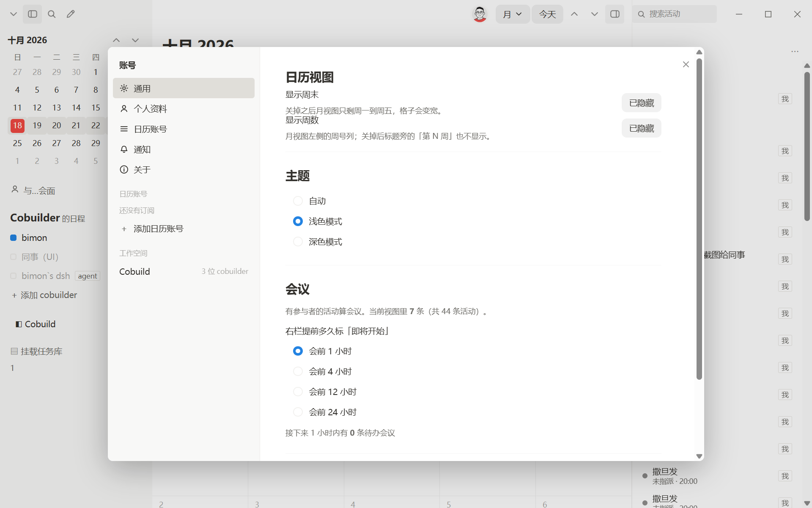Click 添加日历账号 button
The height and width of the screenshot is (508, 812).
[x=158, y=229]
